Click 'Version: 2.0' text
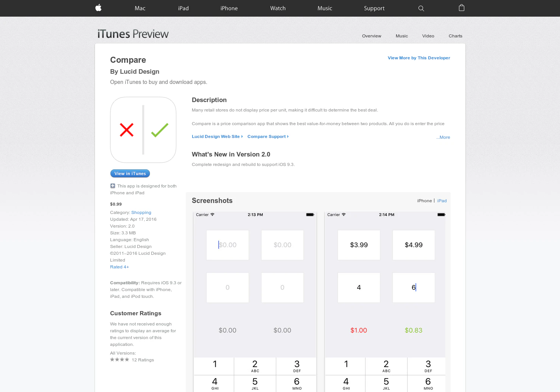This screenshot has height=392, width=560. pyautogui.click(x=122, y=226)
